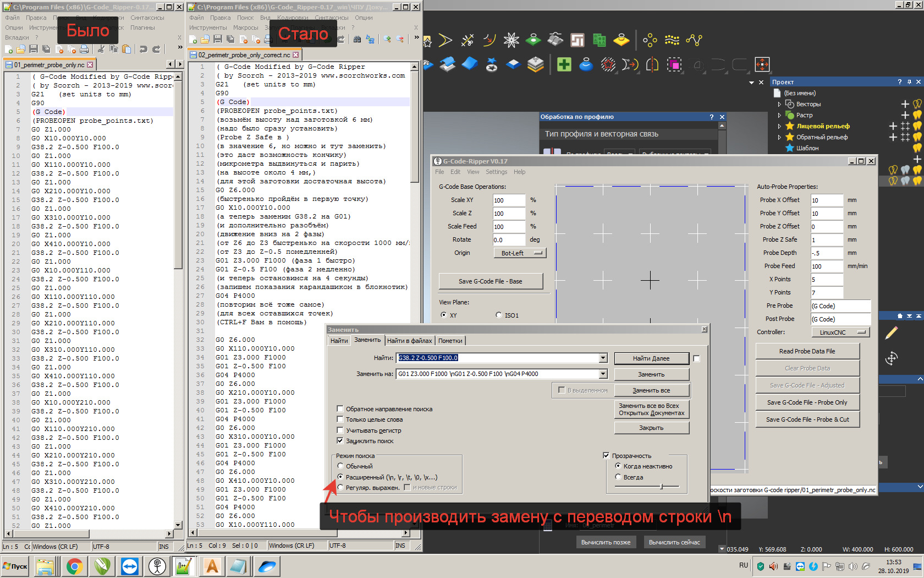The image size is (924, 578).
Task: Click the transparency slider in Replace dialog
Action: pyautogui.click(x=661, y=487)
